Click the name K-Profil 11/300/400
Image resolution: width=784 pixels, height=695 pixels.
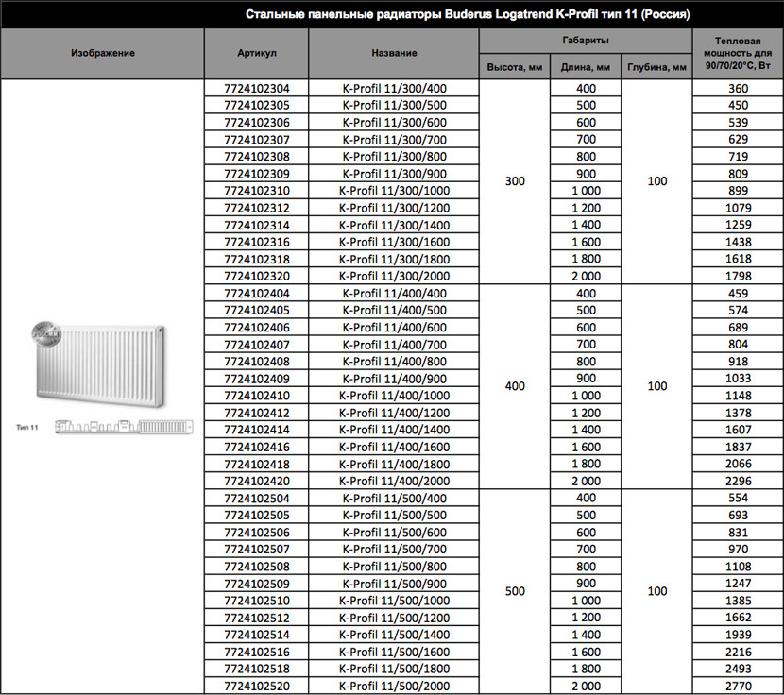pyautogui.click(x=394, y=89)
